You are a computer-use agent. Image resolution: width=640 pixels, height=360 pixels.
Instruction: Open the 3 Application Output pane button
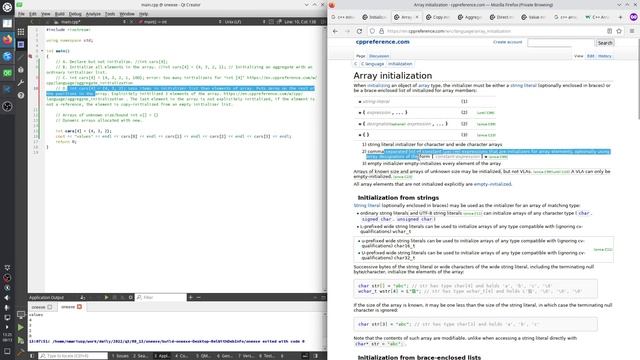(162, 356)
